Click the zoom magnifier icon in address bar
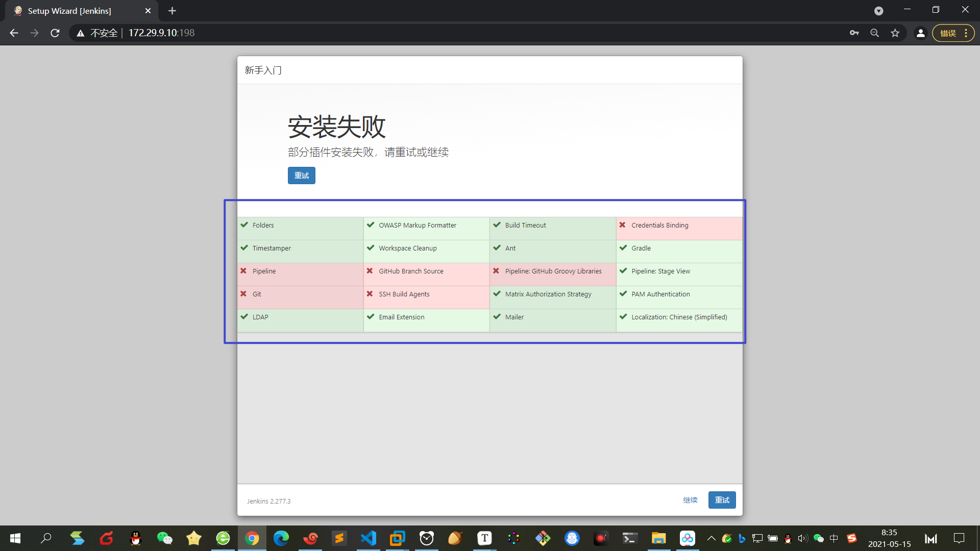Screen dimensions: 980x551 pyautogui.click(x=874, y=33)
